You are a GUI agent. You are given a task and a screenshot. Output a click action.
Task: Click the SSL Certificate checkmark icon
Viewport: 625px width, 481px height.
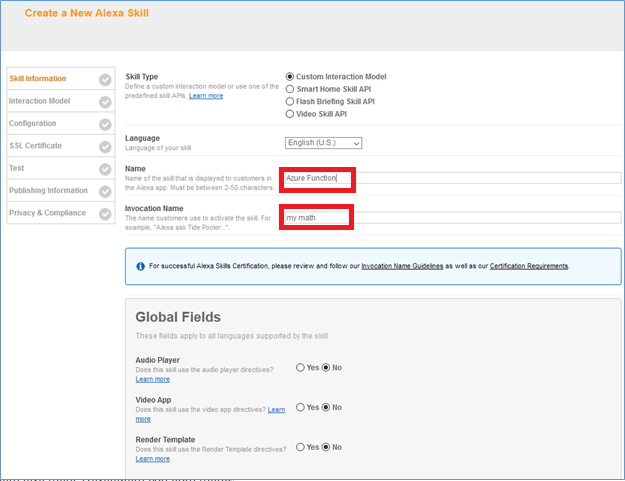(x=105, y=147)
